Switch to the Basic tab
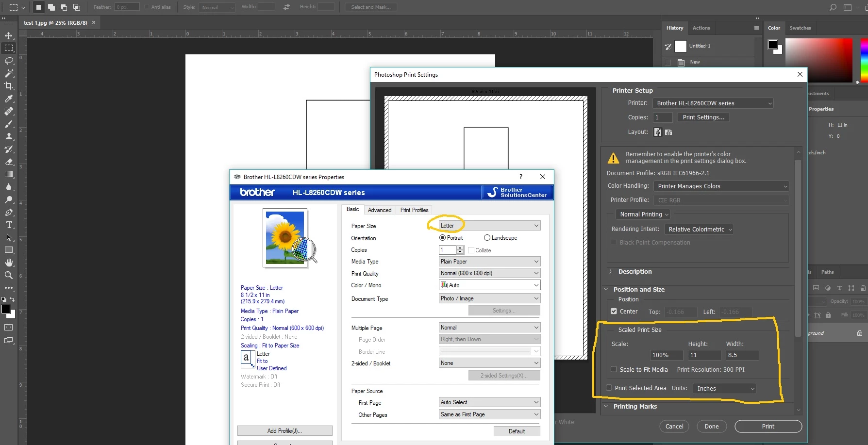 tap(353, 209)
